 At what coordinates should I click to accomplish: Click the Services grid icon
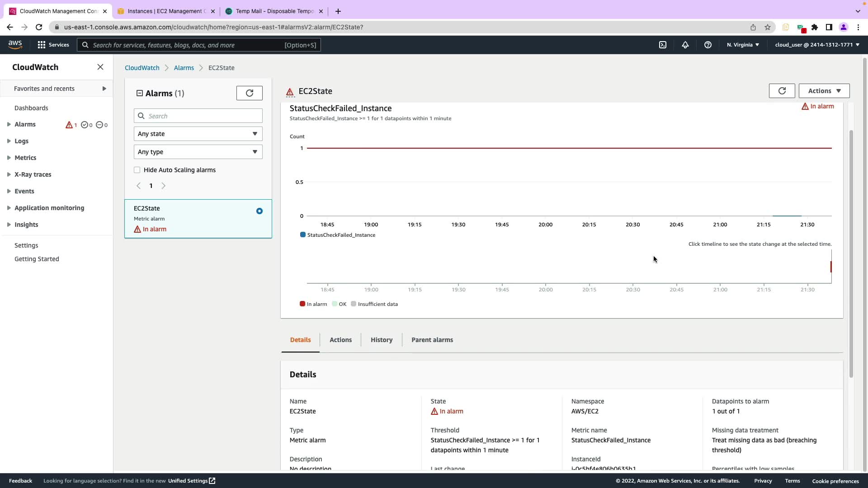click(42, 45)
